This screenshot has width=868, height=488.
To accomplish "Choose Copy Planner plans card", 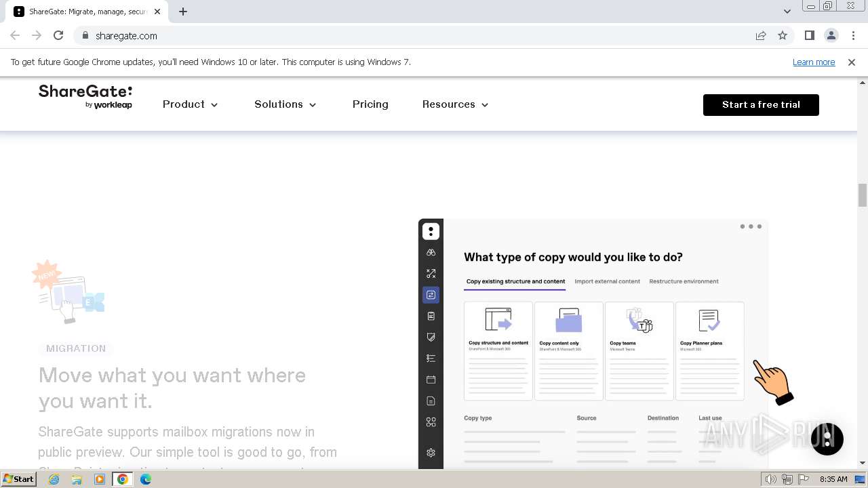I will click(x=710, y=351).
